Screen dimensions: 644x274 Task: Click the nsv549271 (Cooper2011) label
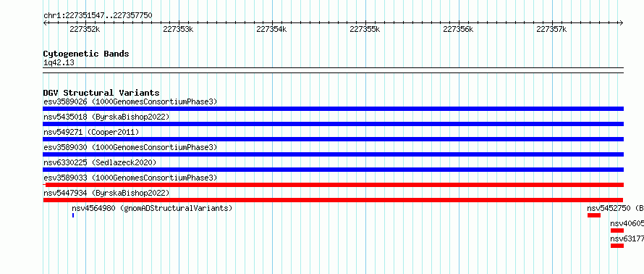(91, 132)
